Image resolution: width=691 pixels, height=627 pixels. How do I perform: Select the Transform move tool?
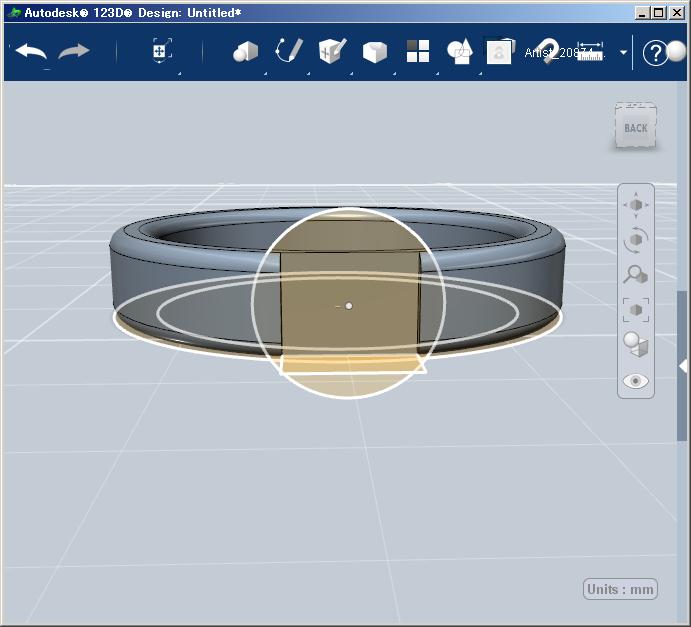tap(162, 51)
